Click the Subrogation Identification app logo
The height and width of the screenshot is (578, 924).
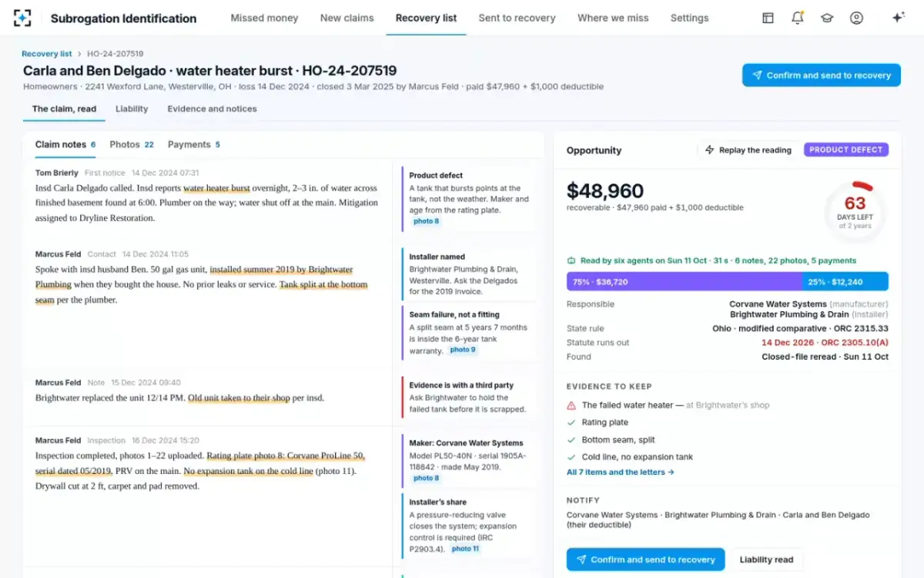23,18
